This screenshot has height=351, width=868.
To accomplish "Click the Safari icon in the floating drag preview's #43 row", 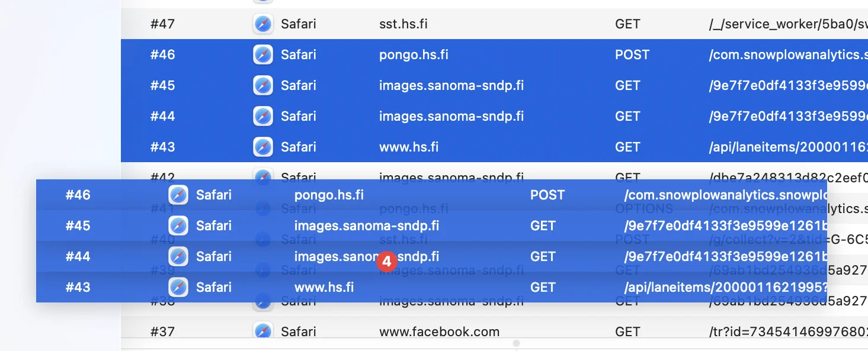I will pyautogui.click(x=178, y=287).
